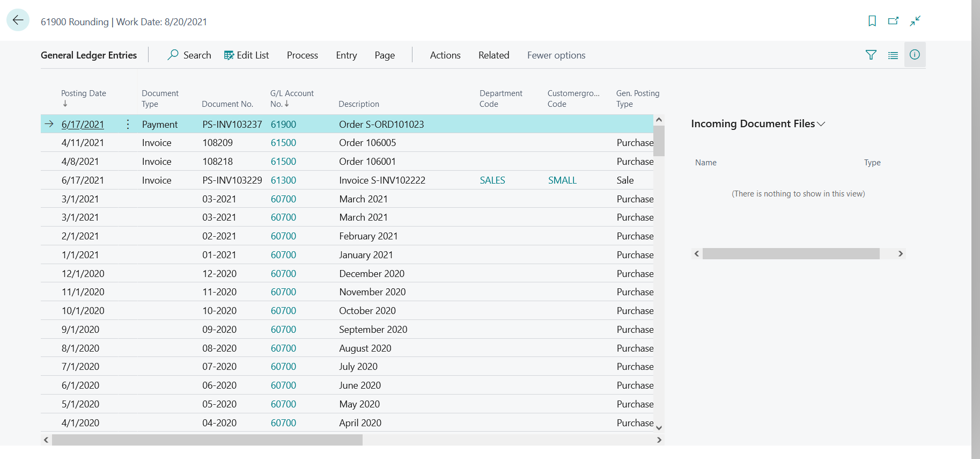Open G/L account 61900 link

point(283,124)
